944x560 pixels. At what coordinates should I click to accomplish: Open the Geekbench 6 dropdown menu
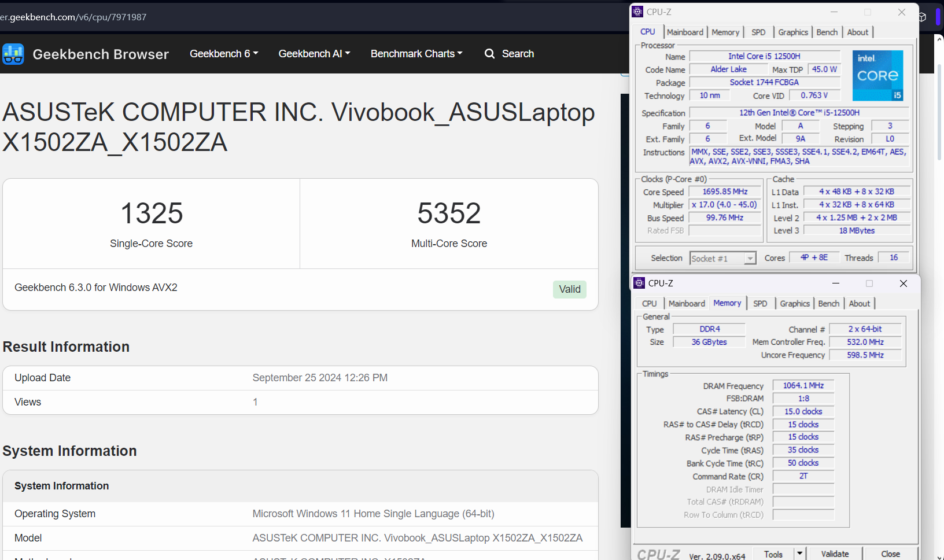click(x=224, y=54)
